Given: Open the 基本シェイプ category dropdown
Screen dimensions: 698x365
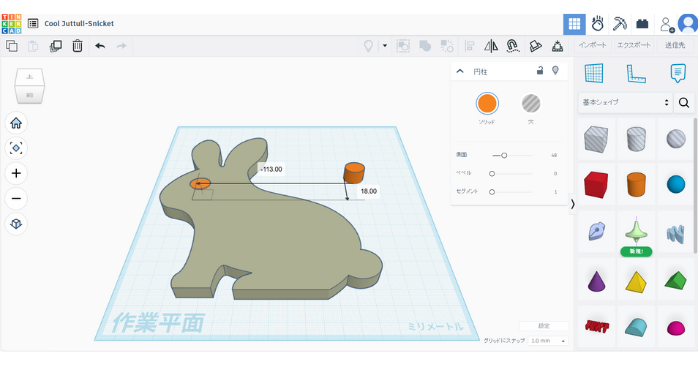Looking at the screenshot, I should click(x=625, y=102).
